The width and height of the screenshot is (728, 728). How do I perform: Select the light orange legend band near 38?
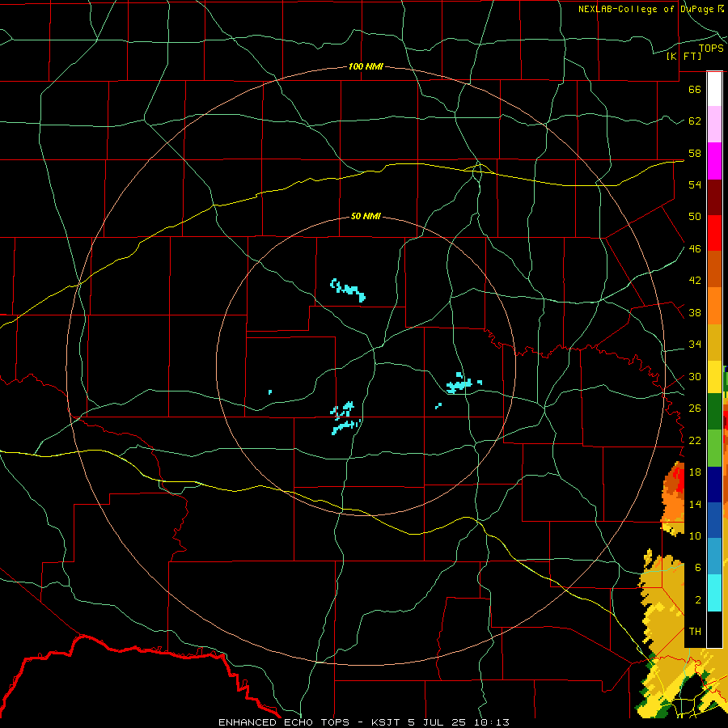(714, 306)
